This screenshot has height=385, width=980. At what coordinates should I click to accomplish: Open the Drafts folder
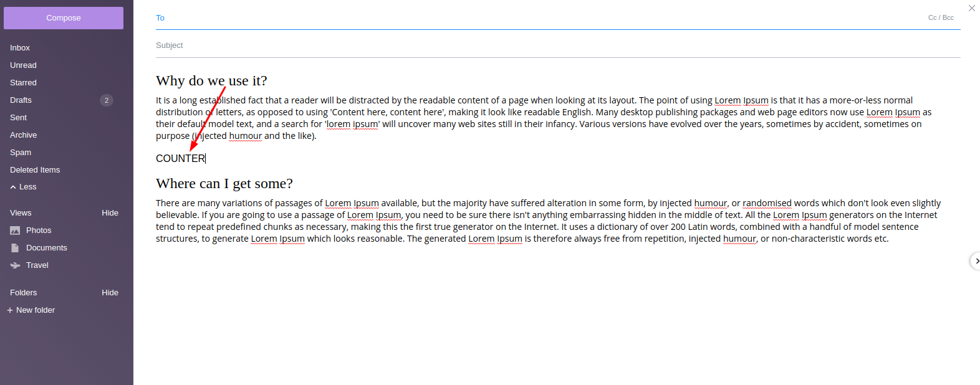(21, 100)
